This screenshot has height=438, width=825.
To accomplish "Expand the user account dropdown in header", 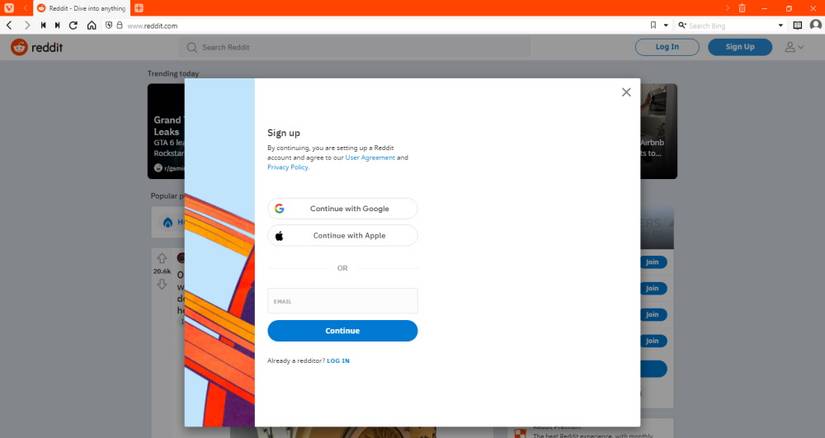I will pos(794,47).
